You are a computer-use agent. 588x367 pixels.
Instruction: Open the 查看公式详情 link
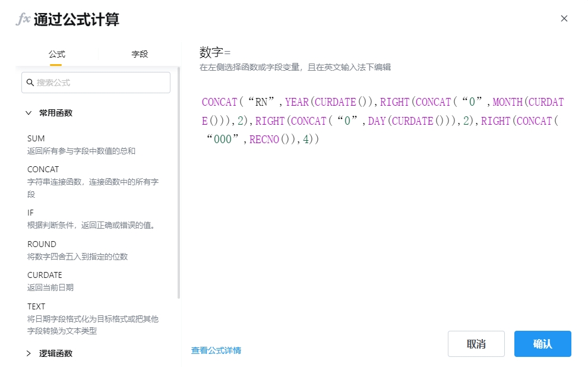(x=216, y=350)
